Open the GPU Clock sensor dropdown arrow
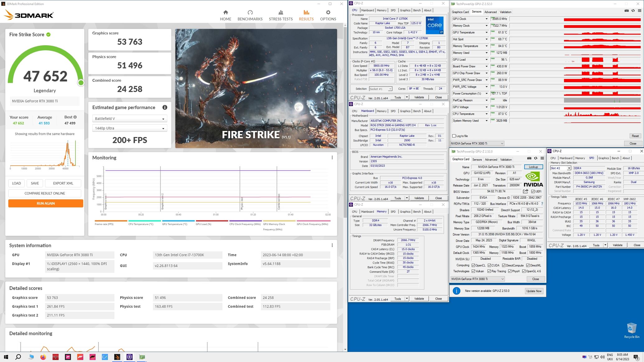Viewport: 644px width, 362px height. 487,19
